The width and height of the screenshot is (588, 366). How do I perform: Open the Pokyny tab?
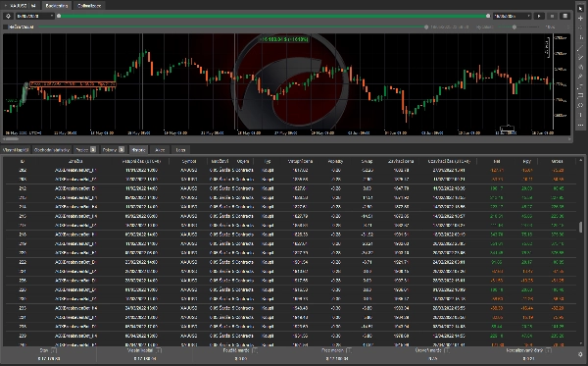coord(113,150)
